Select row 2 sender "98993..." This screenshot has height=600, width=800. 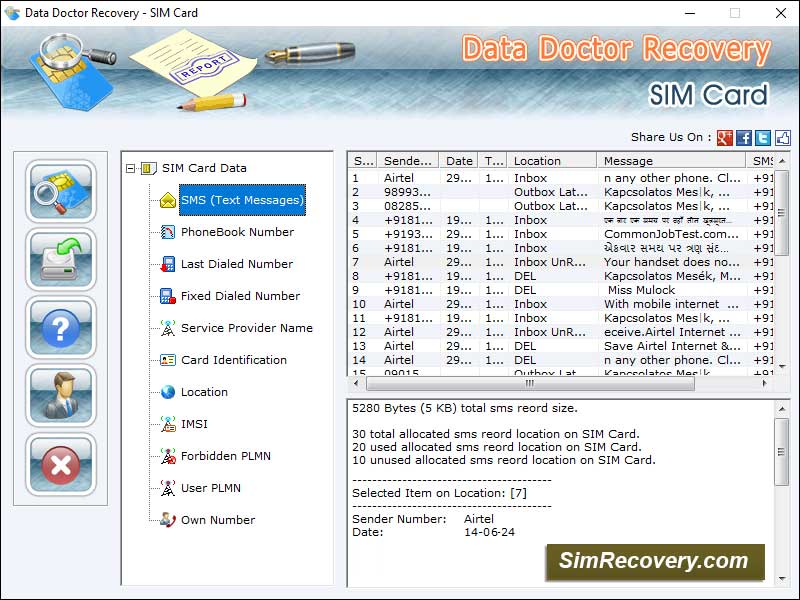pyautogui.click(x=407, y=192)
